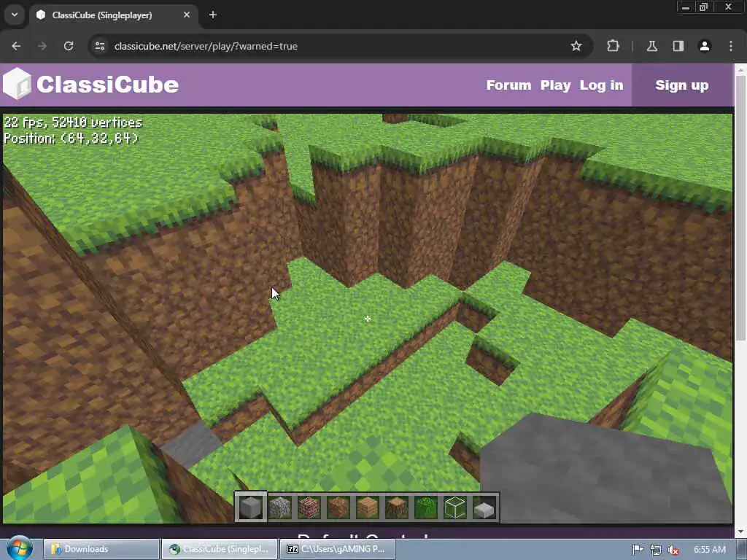Open Chrome Labs flask icon
Image resolution: width=747 pixels, height=560 pixels.
(x=651, y=46)
